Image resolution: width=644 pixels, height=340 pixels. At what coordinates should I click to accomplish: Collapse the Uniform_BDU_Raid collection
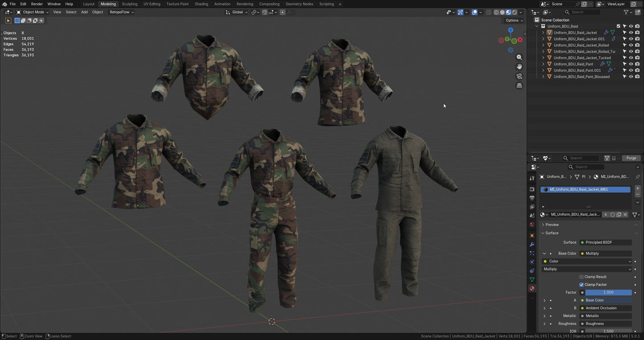pyautogui.click(x=537, y=26)
